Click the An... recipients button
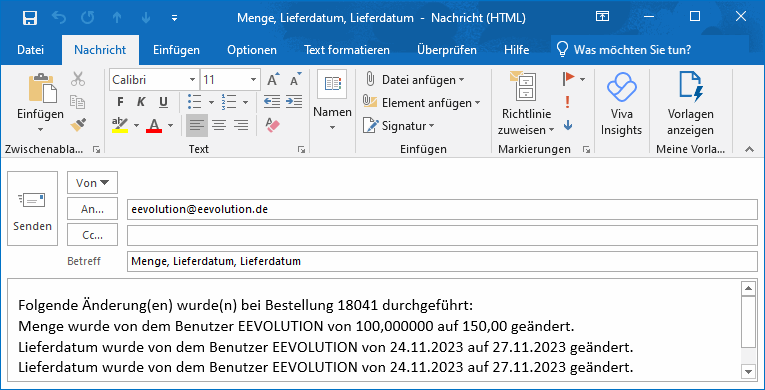 click(93, 209)
